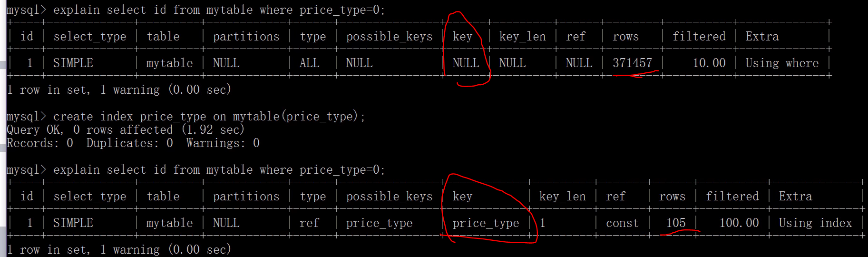Select the 10.00 filtered value
The height and width of the screenshot is (257, 868).
coord(709,63)
